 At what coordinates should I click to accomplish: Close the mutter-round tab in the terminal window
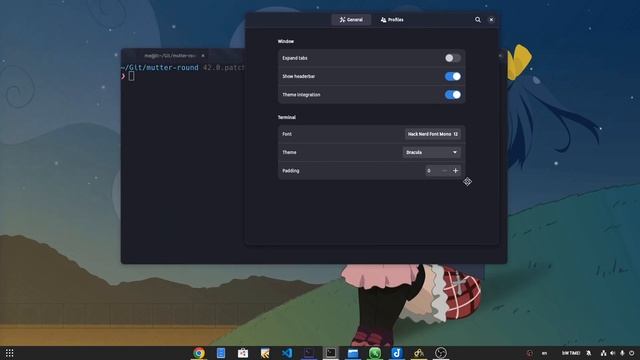(203, 56)
